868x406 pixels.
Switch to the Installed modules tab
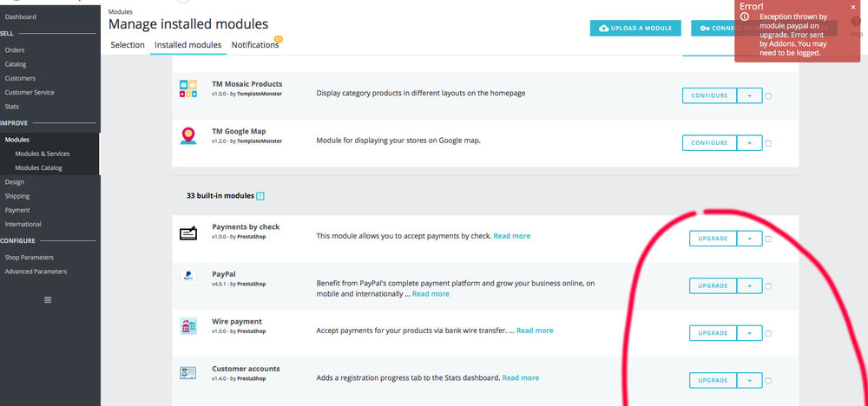point(187,45)
